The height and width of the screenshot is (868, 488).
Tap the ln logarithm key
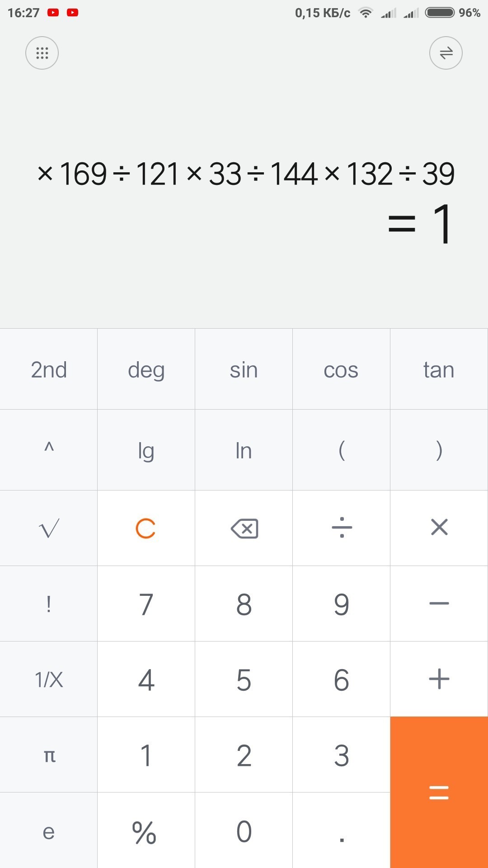pos(244,450)
